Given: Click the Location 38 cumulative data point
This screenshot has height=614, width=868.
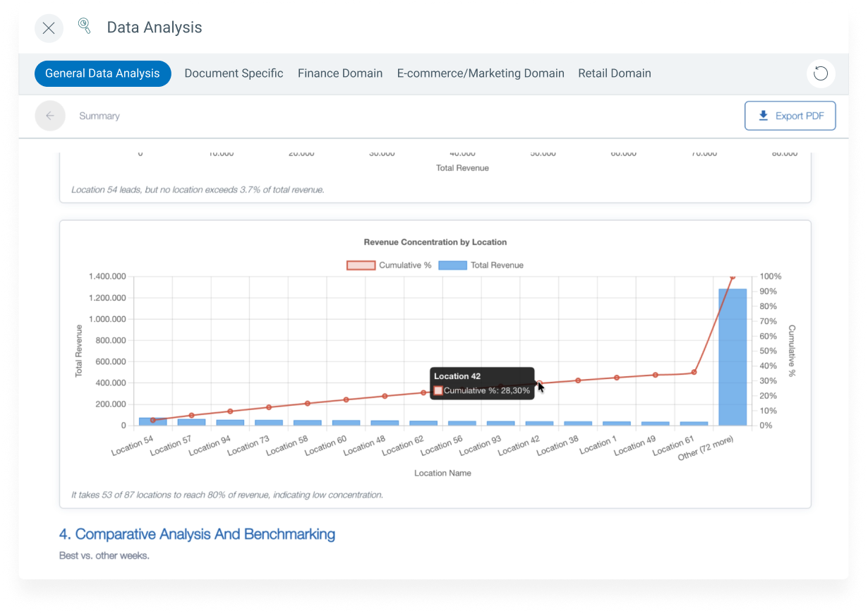Looking at the screenshot, I should 578,380.
